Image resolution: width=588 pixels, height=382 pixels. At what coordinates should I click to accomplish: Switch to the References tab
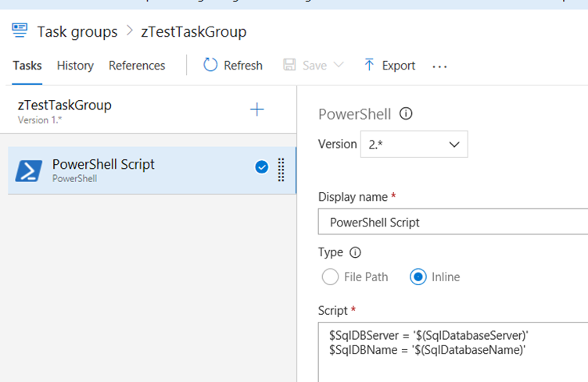[137, 66]
